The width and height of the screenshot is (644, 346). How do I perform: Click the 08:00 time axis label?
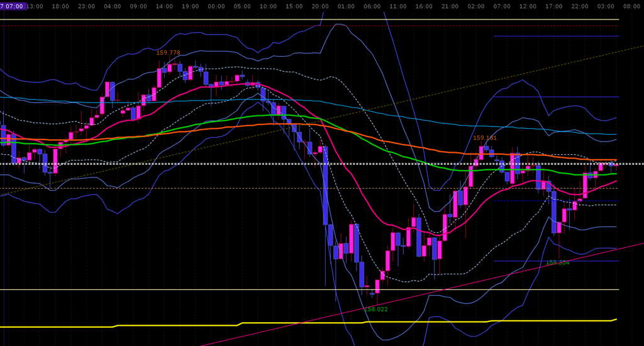pyautogui.click(x=631, y=6)
